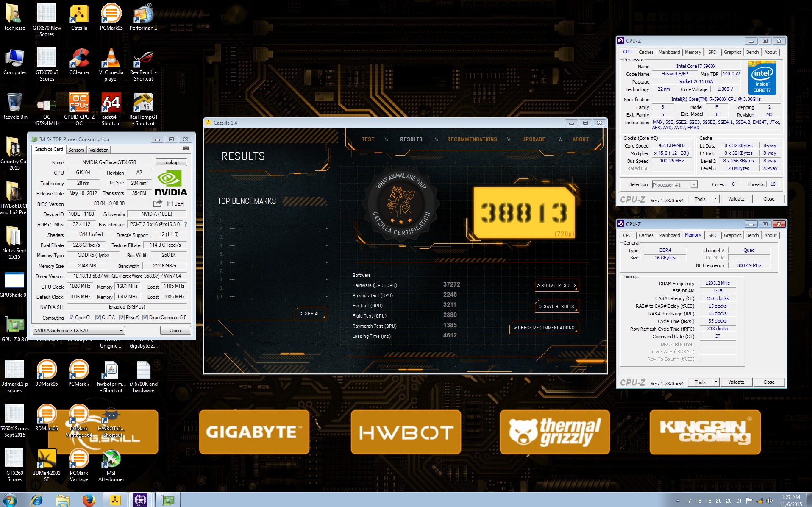Open the PCMark05 desktop shortcut
Viewport: 812px width, 507px height.
tap(111, 17)
